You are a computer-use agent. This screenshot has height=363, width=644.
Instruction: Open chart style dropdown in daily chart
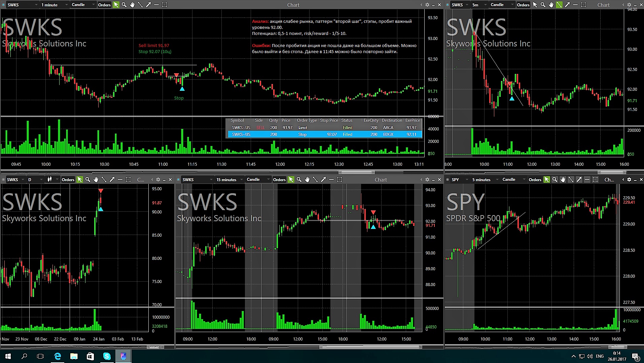[52, 179]
